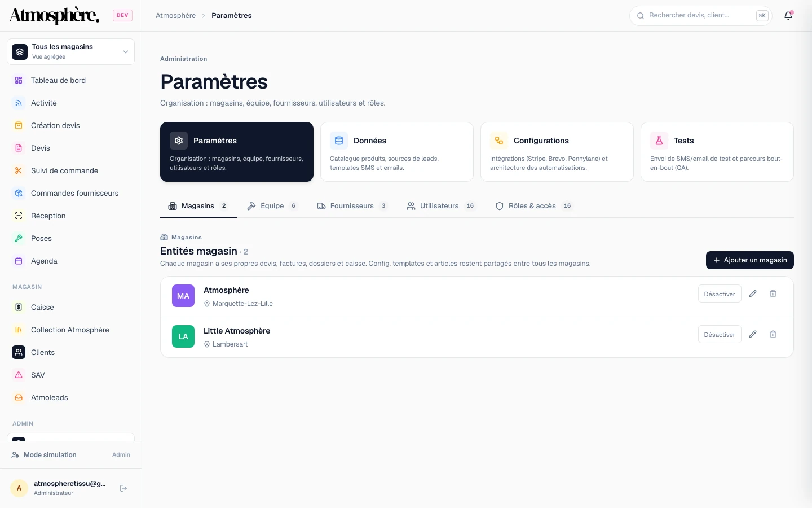Image resolution: width=812 pixels, height=508 pixels.
Task: Click the atmospheretissu account email
Action: [x=69, y=484]
